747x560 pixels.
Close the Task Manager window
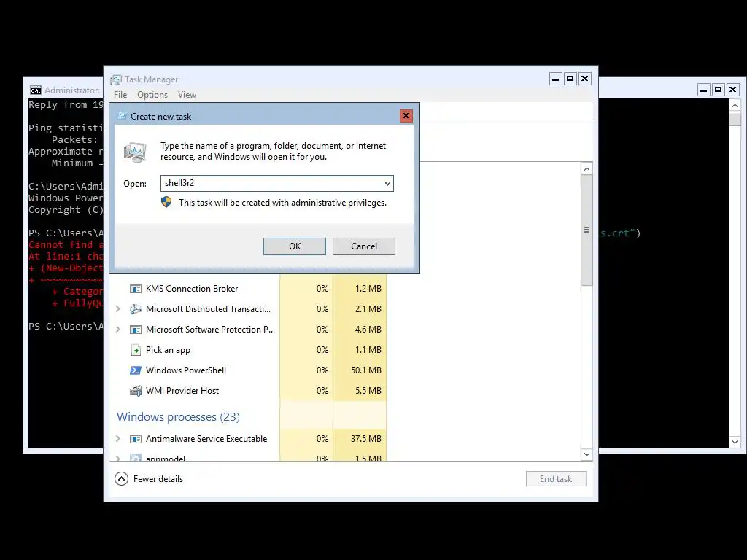tap(585, 79)
